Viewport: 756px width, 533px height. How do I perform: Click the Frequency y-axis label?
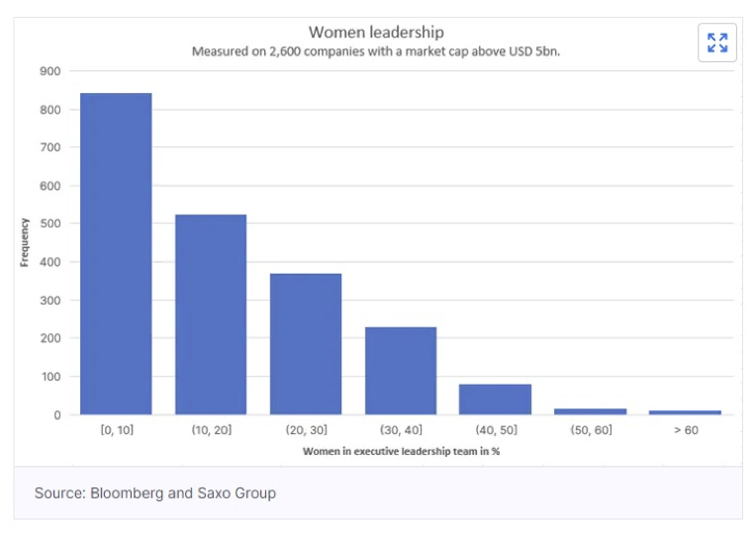[25, 242]
